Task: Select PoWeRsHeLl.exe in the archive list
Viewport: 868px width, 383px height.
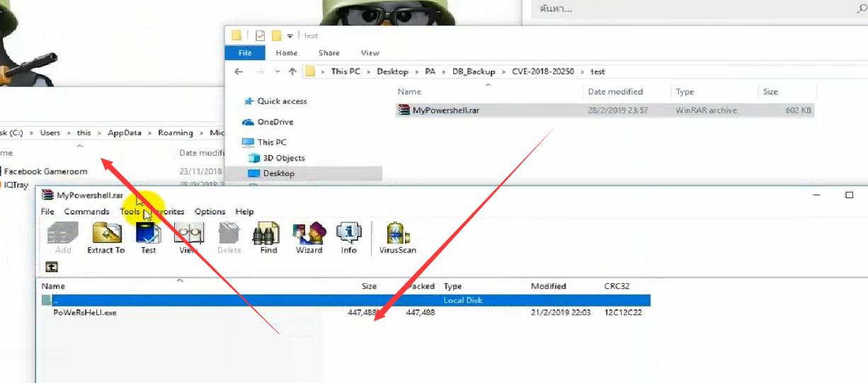Action: (x=85, y=312)
